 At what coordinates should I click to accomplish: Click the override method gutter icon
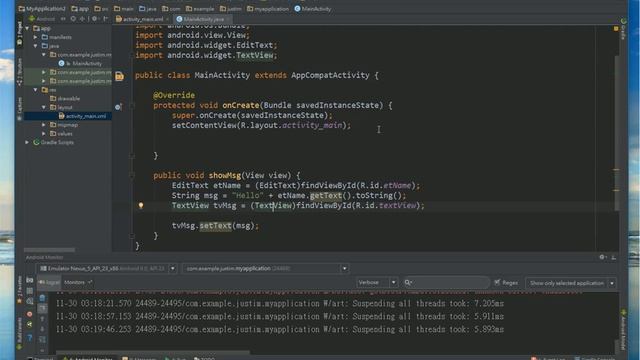(x=118, y=107)
